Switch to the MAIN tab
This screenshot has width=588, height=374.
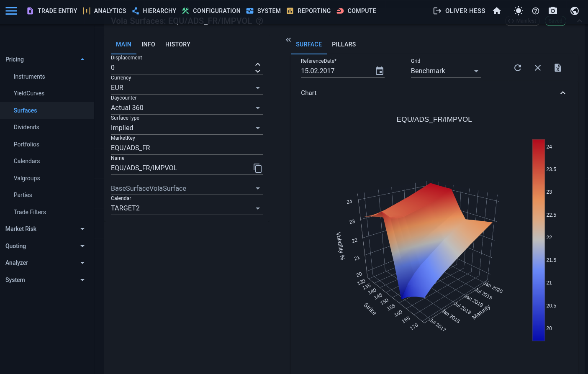(x=123, y=44)
